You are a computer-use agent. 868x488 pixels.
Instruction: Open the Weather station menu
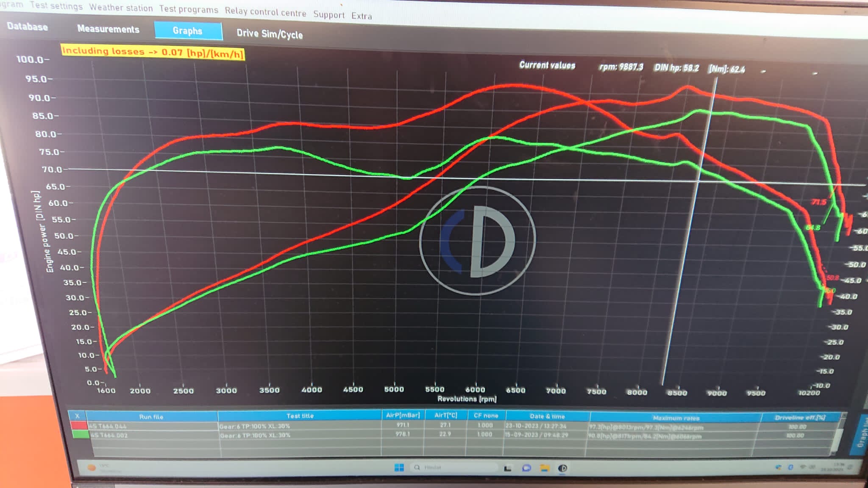pyautogui.click(x=121, y=8)
